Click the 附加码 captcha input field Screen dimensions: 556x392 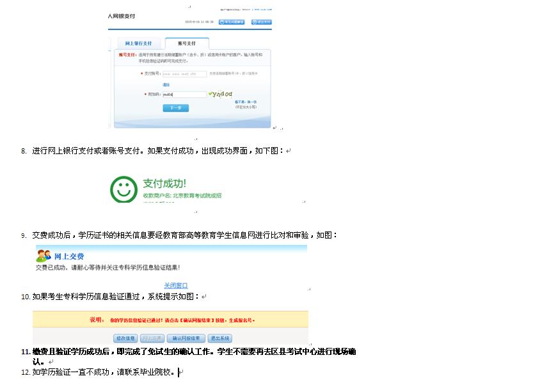tap(184, 95)
